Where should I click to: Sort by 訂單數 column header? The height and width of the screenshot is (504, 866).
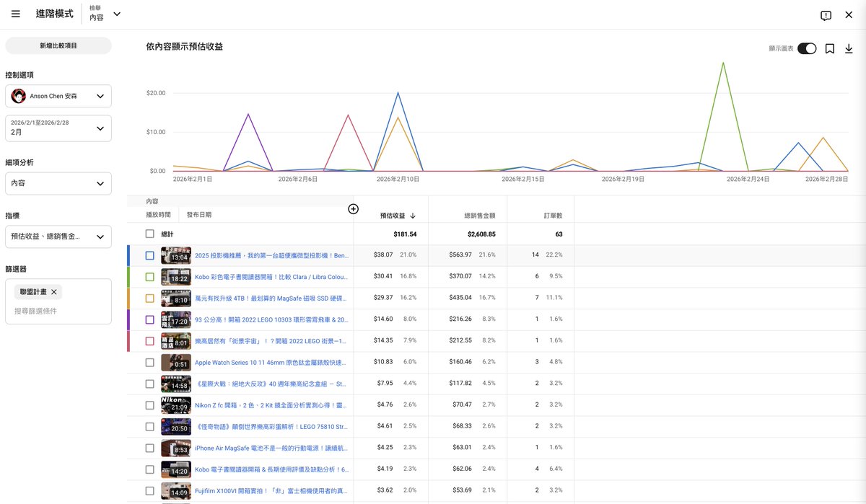pos(554,216)
